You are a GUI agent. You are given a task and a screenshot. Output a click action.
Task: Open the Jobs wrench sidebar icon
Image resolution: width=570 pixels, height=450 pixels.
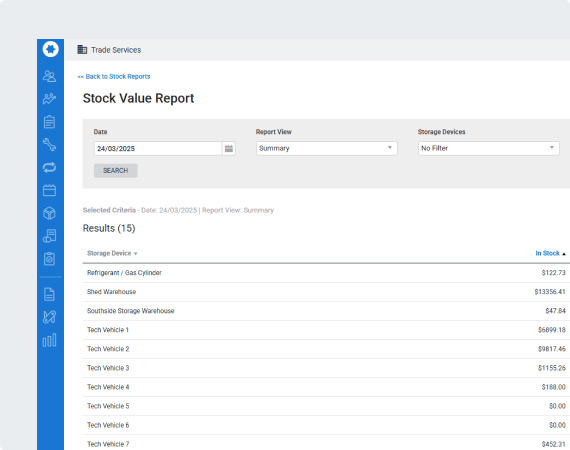49,145
